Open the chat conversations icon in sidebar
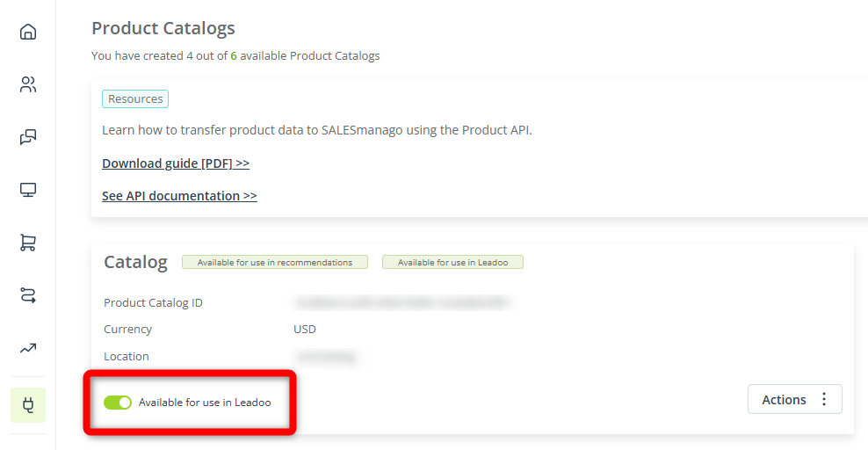Image resolution: width=868 pixels, height=450 pixels. click(28, 137)
